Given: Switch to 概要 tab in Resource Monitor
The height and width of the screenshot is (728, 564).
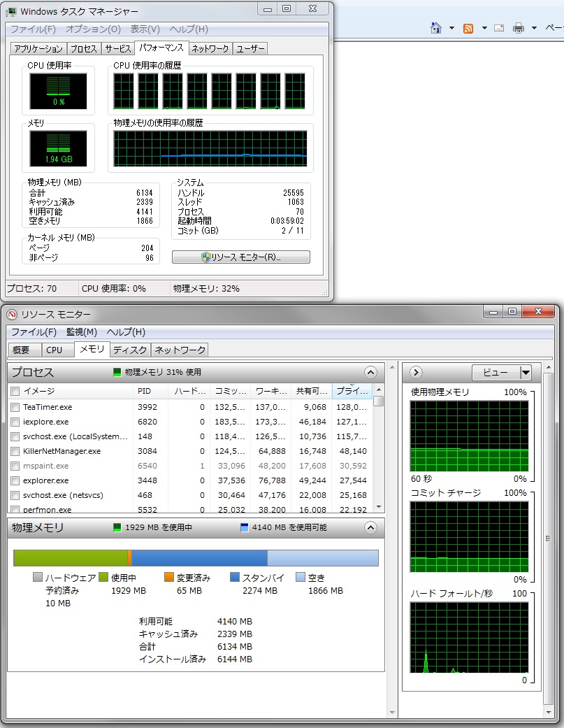Looking at the screenshot, I should click(24, 350).
